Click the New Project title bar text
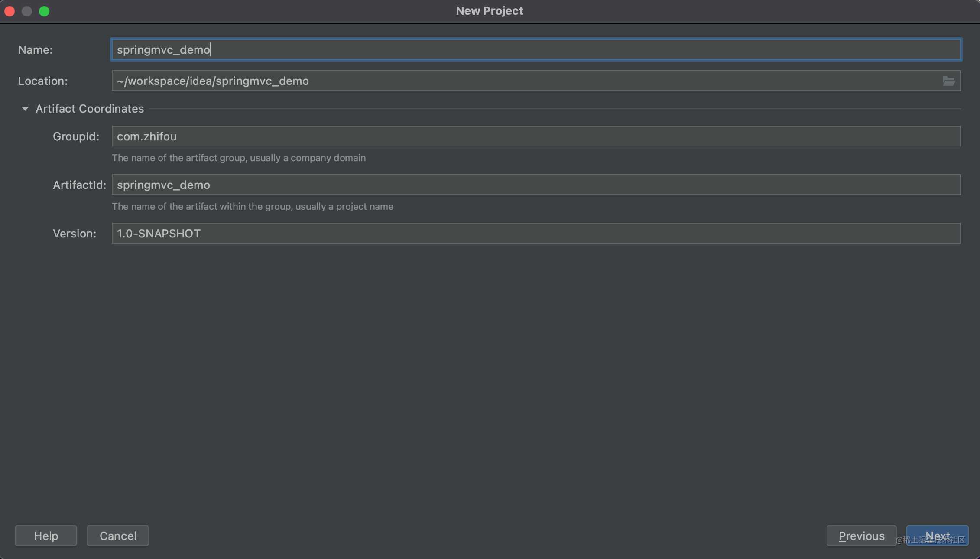Viewport: 980px width, 559px height. coord(489,11)
